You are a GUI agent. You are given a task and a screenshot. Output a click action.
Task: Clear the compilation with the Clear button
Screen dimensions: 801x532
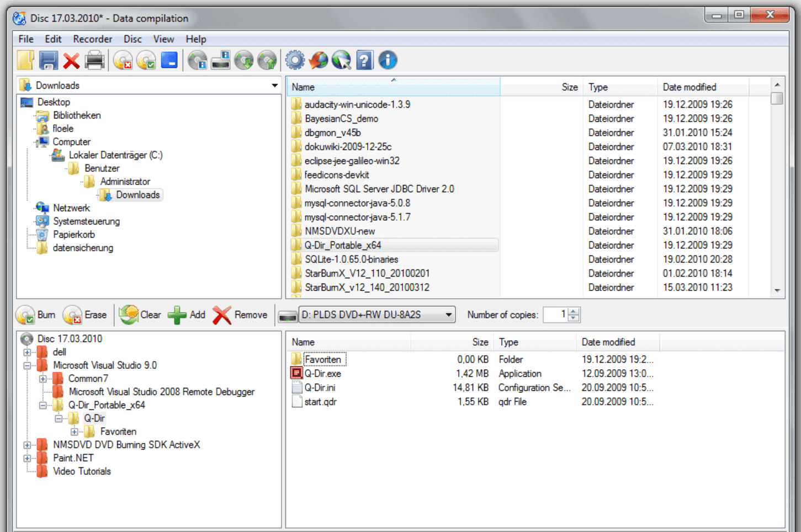pos(140,315)
